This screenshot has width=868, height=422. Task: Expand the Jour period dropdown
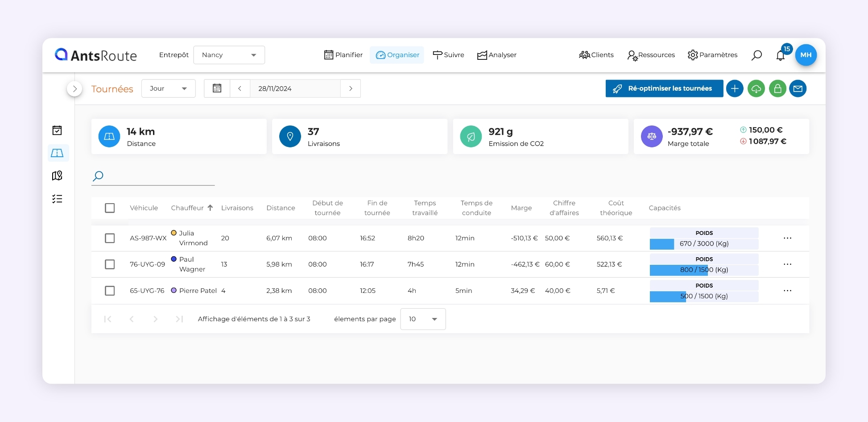click(x=168, y=88)
